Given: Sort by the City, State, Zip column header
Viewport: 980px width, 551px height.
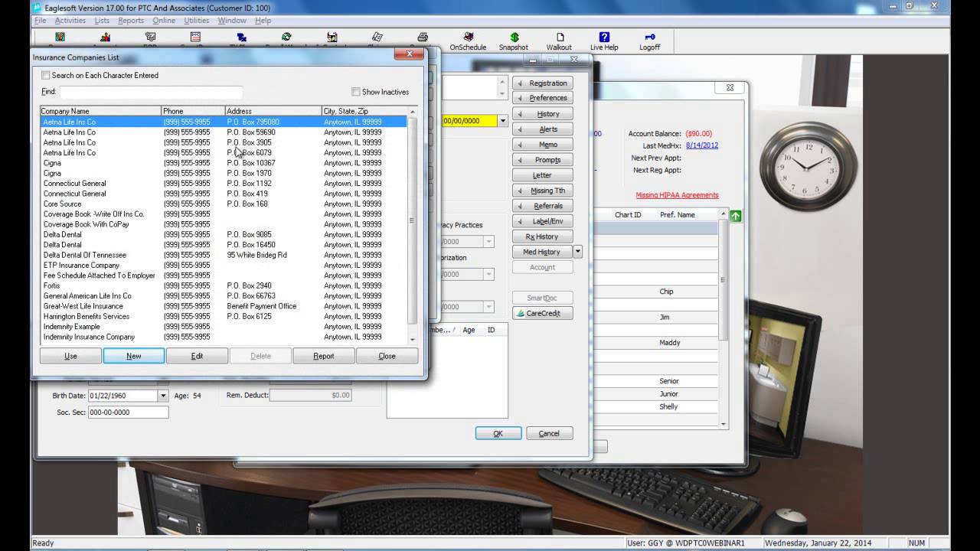Looking at the screenshot, I should click(364, 111).
